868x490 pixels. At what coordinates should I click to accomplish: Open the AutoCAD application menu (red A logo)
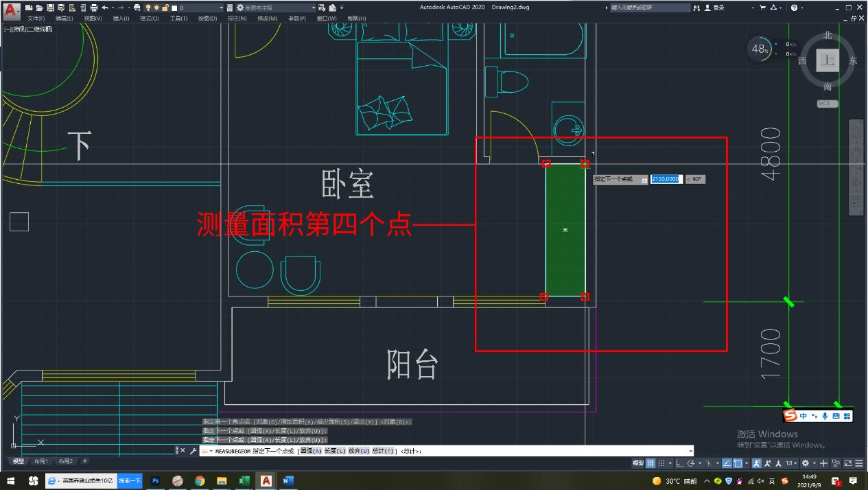coord(10,8)
